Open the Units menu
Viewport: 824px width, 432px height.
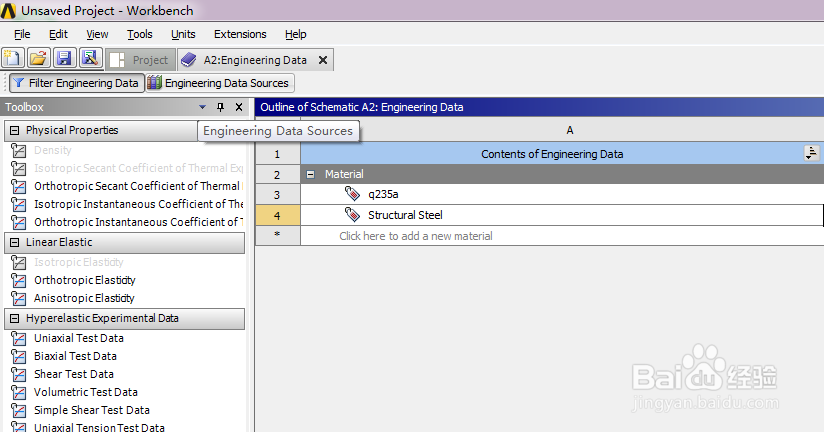coord(183,34)
